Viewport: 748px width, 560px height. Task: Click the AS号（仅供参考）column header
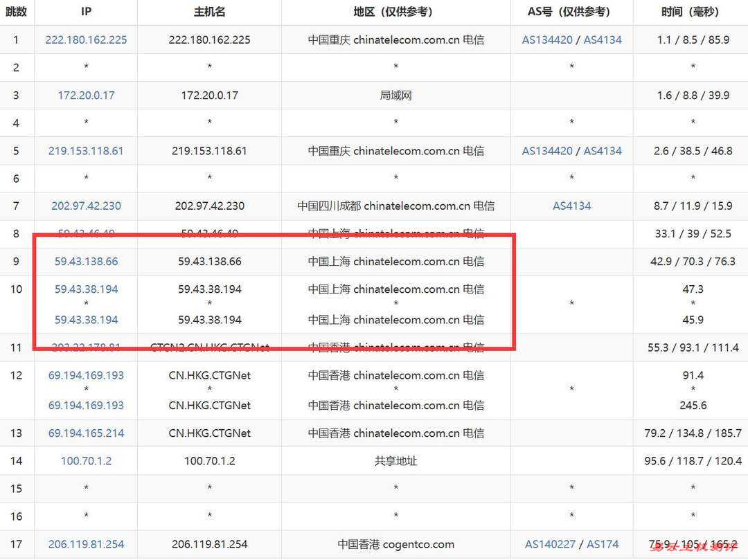coord(571,12)
